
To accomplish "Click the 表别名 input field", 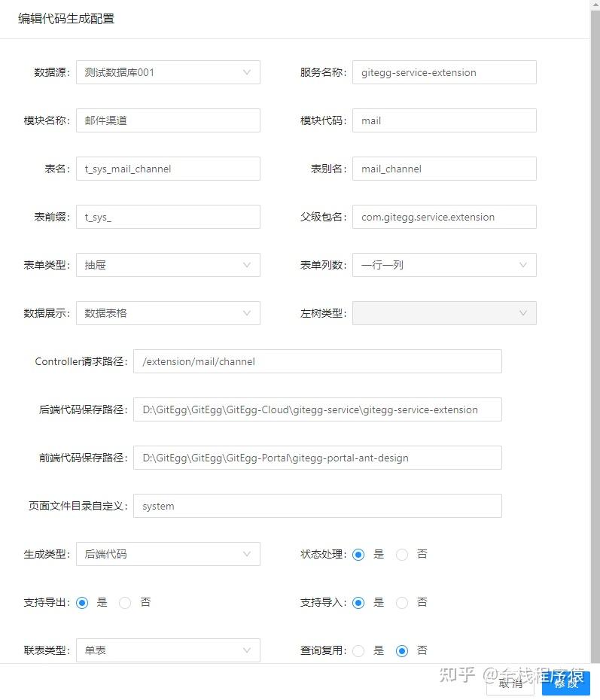I will (x=444, y=169).
